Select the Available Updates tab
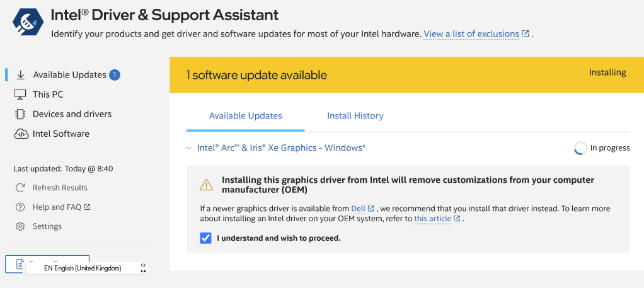This screenshot has width=644, height=288. 246,116
